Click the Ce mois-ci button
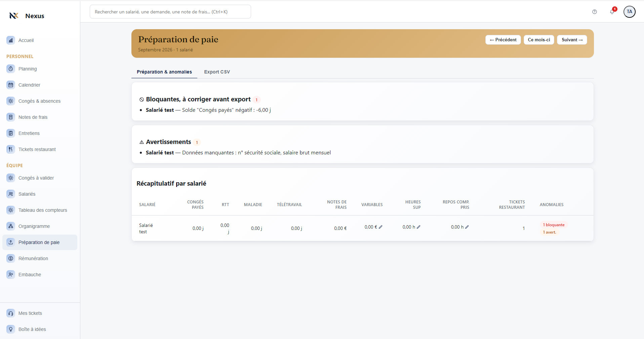 tap(539, 40)
